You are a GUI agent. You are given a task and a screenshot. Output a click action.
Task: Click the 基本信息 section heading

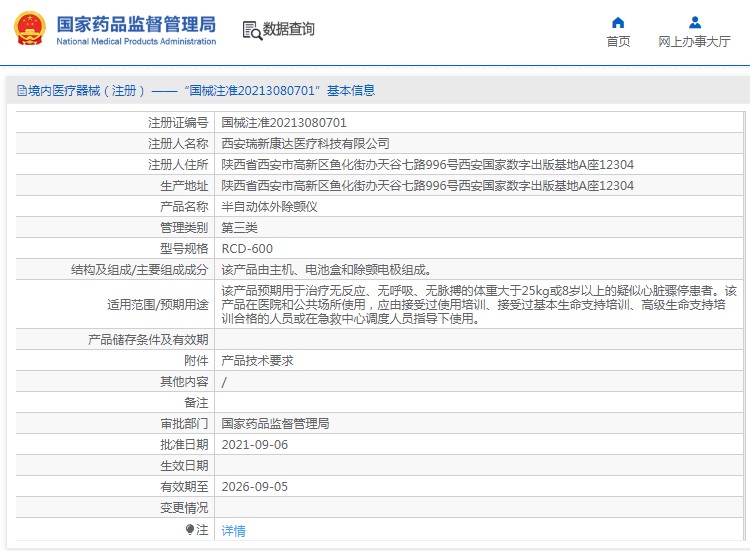click(x=351, y=90)
